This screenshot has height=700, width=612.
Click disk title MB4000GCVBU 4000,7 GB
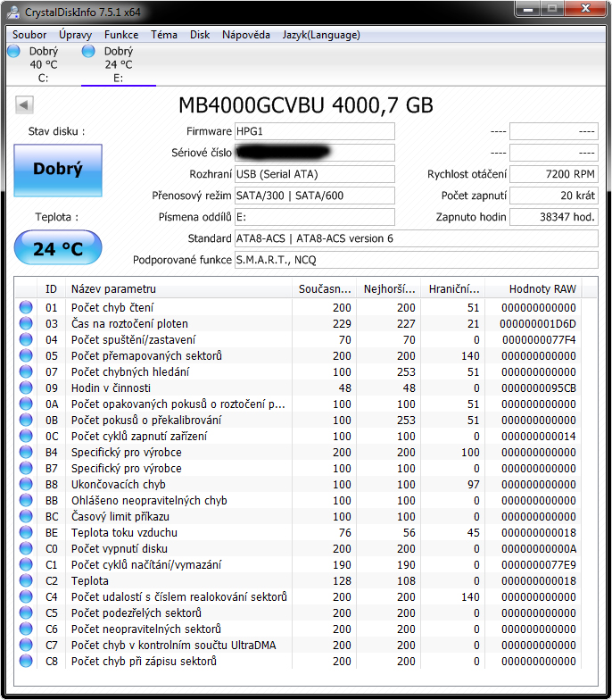point(306,105)
